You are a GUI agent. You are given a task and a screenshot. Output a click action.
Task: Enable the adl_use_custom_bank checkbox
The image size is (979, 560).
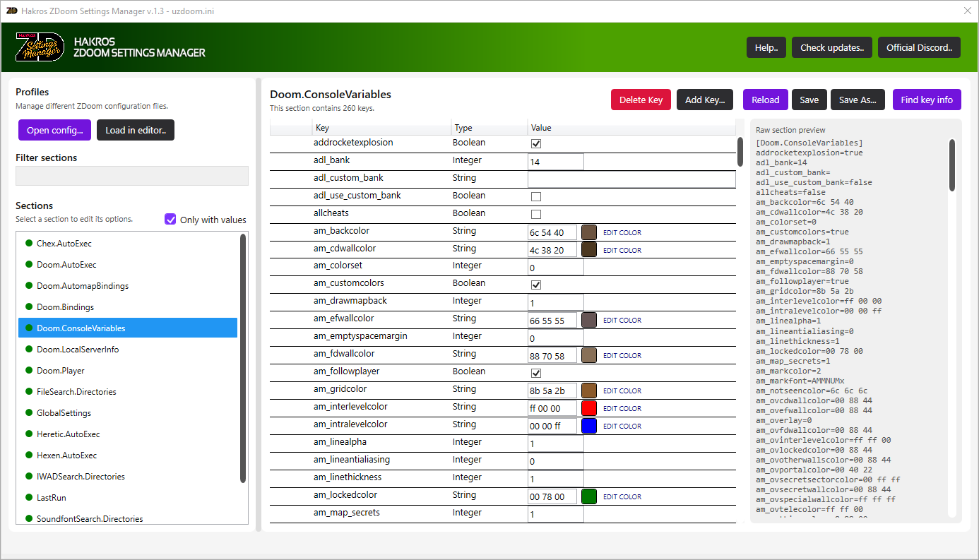pos(536,196)
